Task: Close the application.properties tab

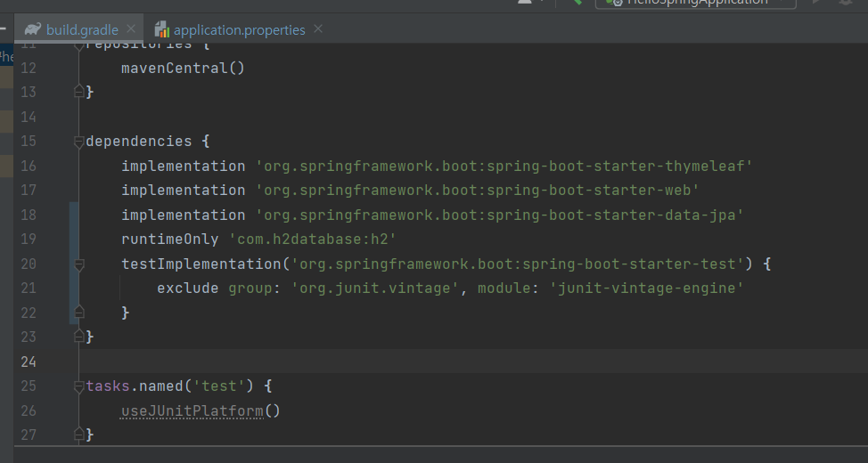Action: [x=318, y=28]
